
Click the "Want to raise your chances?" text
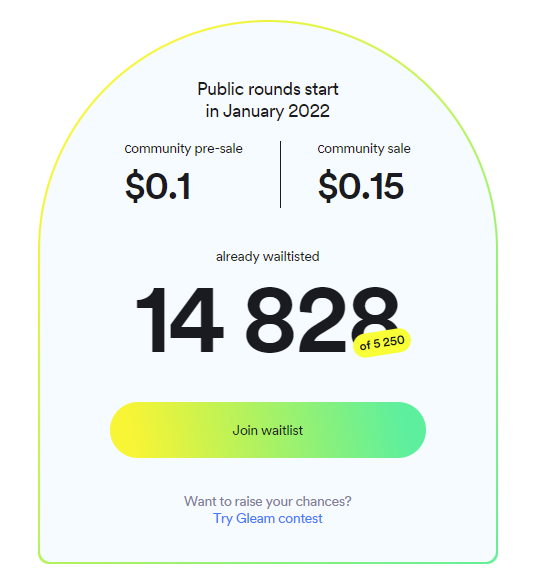pos(268,501)
